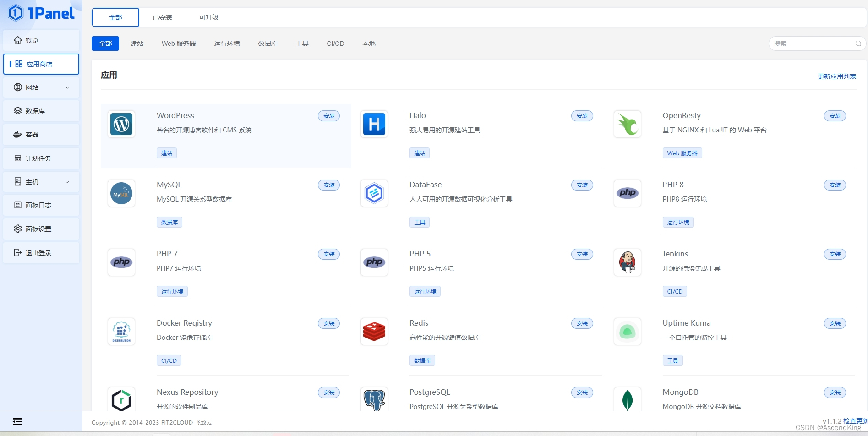Expand the 网站 submenu chevron
The image size is (868, 436).
click(67, 87)
